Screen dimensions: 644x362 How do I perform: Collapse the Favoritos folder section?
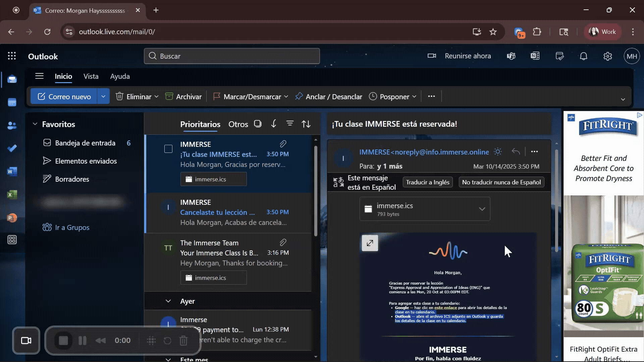pyautogui.click(x=35, y=124)
